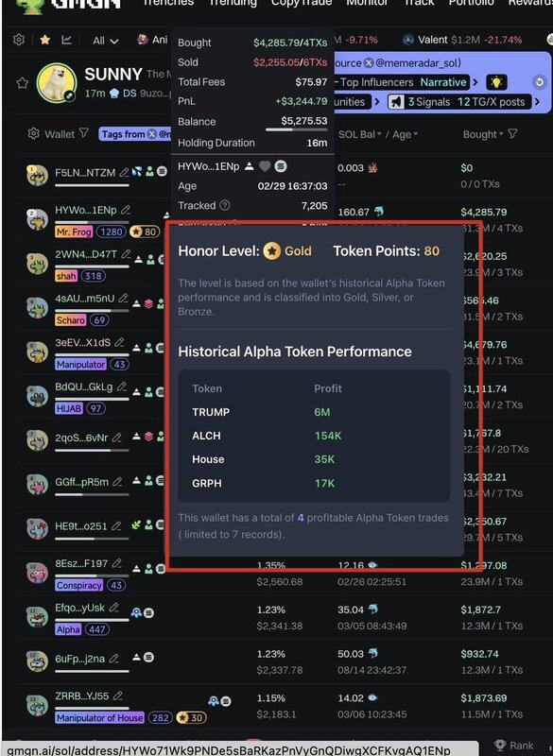This screenshot has width=553, height=756.
Task: Open the chart line icon in the watchlist bar
Action: 66,40
